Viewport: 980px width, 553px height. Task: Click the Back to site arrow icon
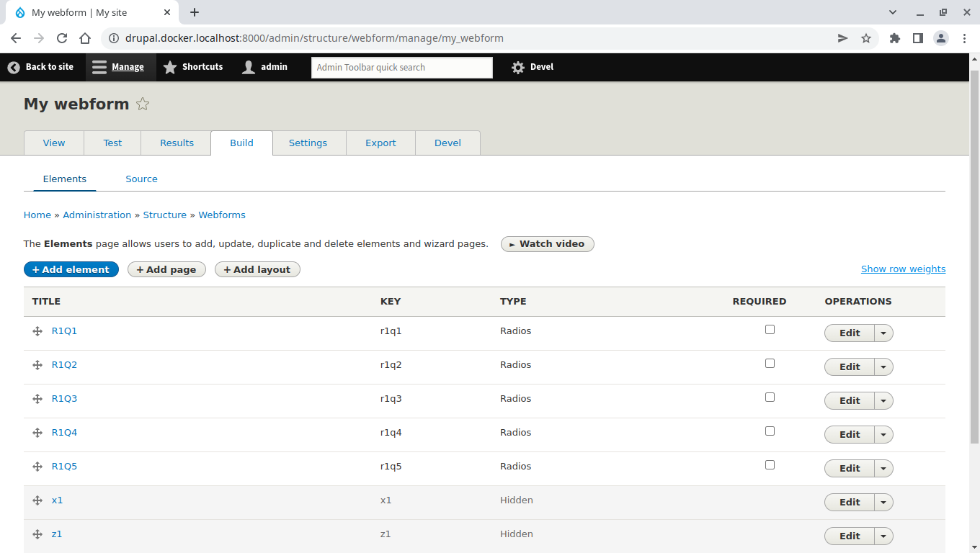click(x=14, y=67)
